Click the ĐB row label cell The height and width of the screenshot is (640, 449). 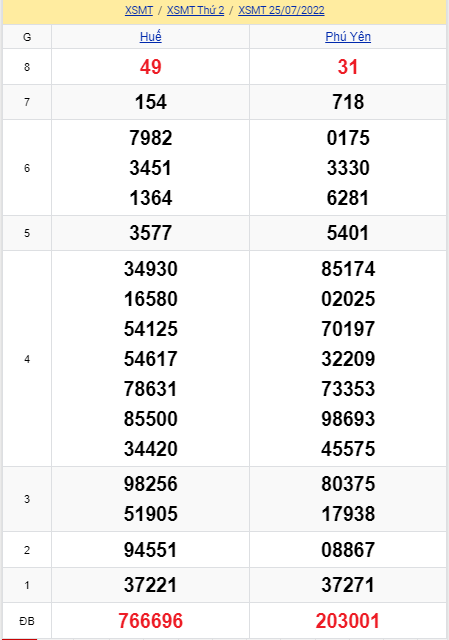[x=27, y=621]
